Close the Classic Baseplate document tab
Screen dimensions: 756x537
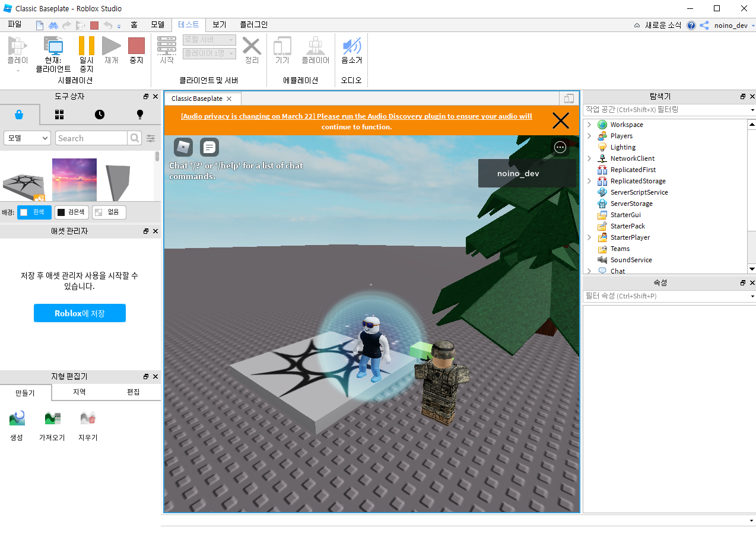point(229,98)
